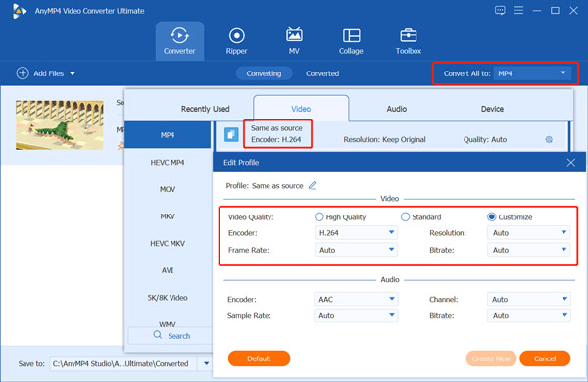Select the Customize video quality option
Viewport: 588px width, 382px height.
(491, 217)
